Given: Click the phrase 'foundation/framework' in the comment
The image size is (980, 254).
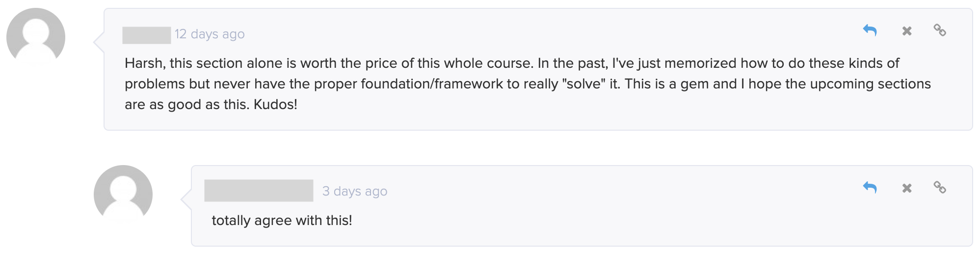Looking at the screenshot, I should pyautogui.click(x=432, y=84).
